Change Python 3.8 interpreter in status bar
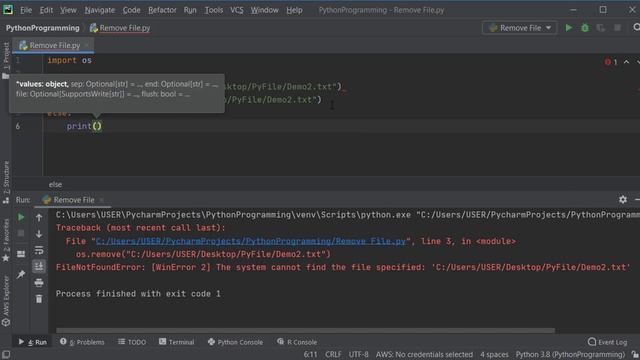This screenshot has width=640, height=360. pos(570,354)
